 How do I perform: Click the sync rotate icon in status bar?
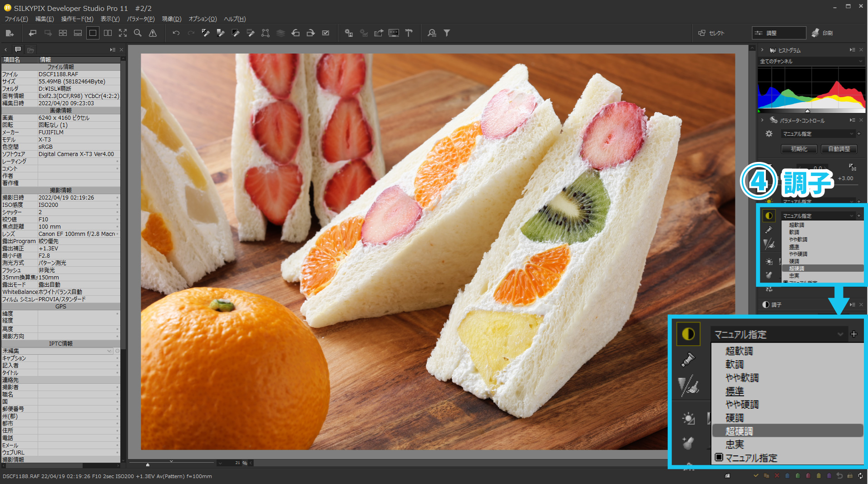pos(860,476)
